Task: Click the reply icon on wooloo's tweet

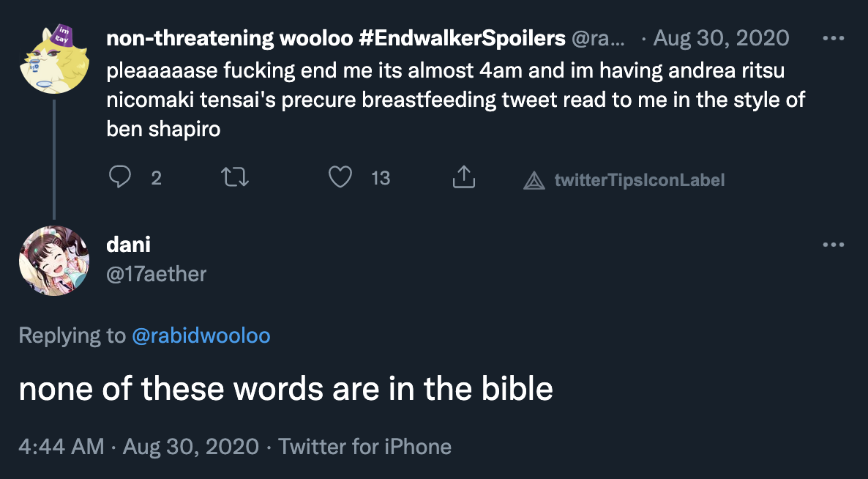Action: (119, 178)
